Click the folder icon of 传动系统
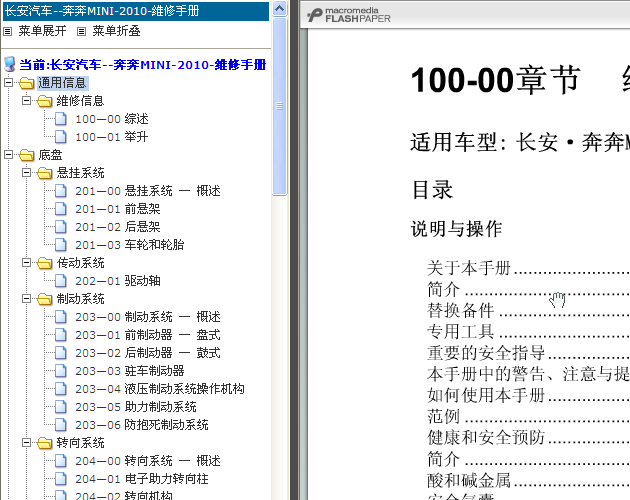 pyautogui.click(x=45, y=263)
